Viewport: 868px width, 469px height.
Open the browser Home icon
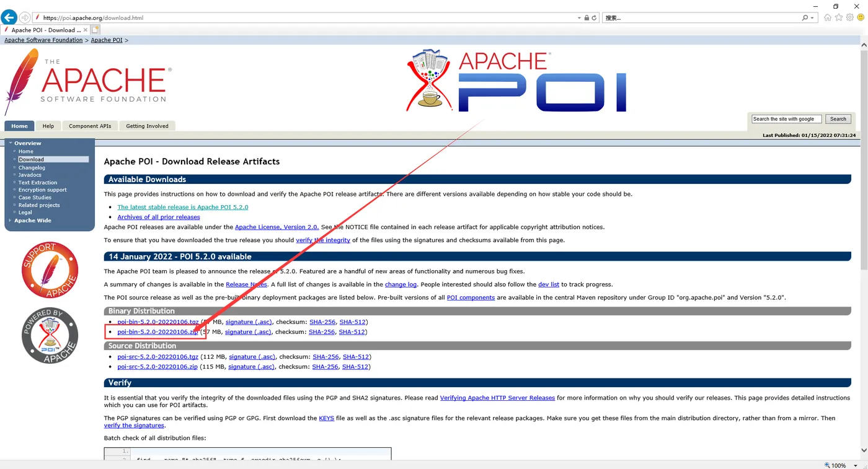828,18
